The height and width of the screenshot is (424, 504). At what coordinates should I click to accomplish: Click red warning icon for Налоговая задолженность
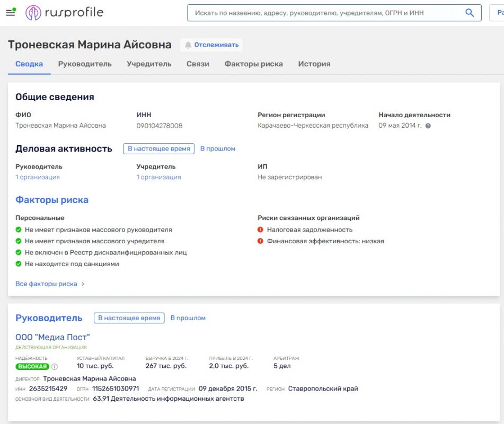point(260,230)
